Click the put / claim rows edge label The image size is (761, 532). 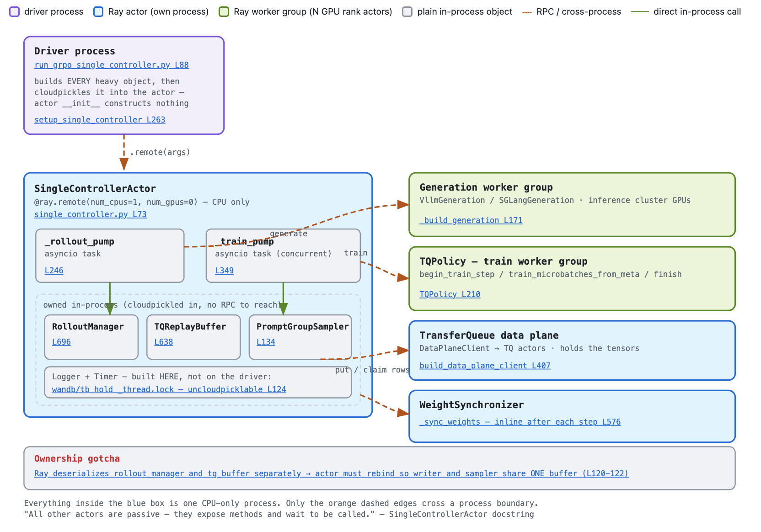[372, 370]
